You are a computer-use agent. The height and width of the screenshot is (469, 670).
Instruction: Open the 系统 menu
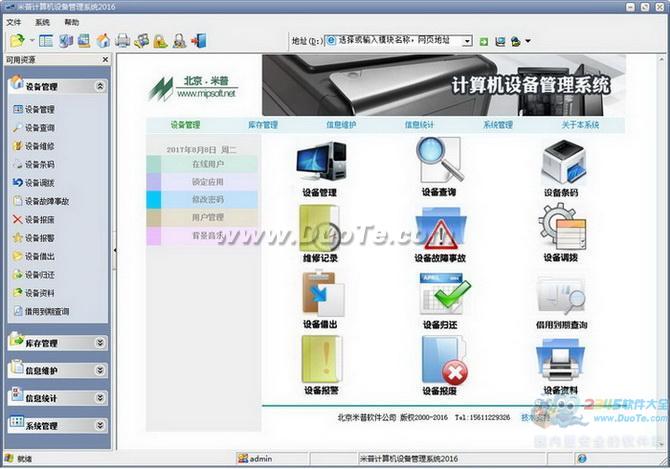pos(42,21)
